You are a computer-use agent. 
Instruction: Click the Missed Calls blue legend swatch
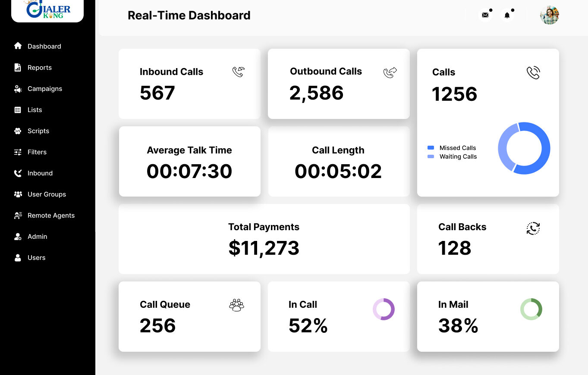431,148
